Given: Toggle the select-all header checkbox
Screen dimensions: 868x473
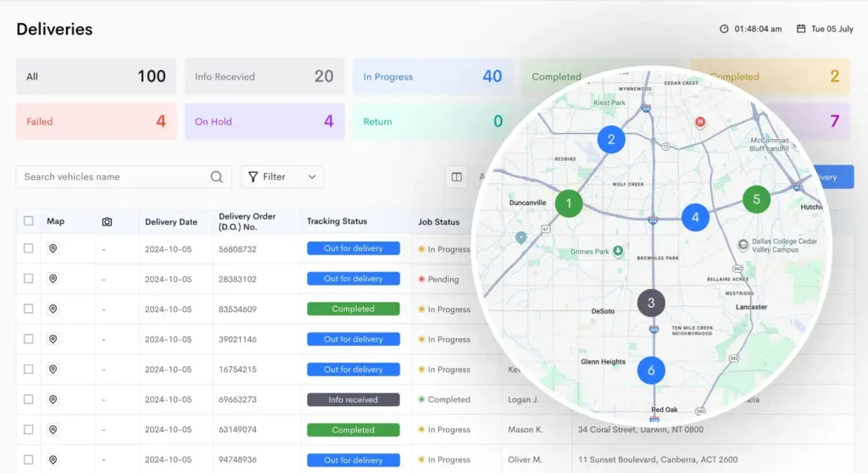Looking at the screenshot, I should tap(28, 221).
